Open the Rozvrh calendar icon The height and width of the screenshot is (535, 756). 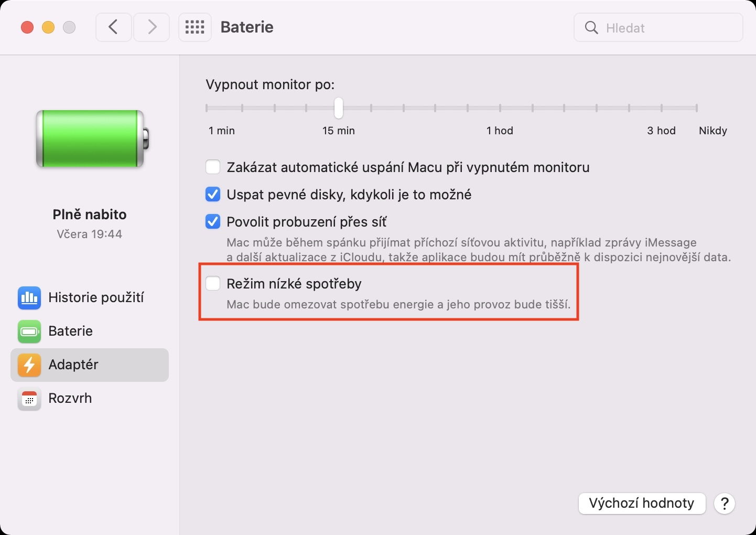29,399
